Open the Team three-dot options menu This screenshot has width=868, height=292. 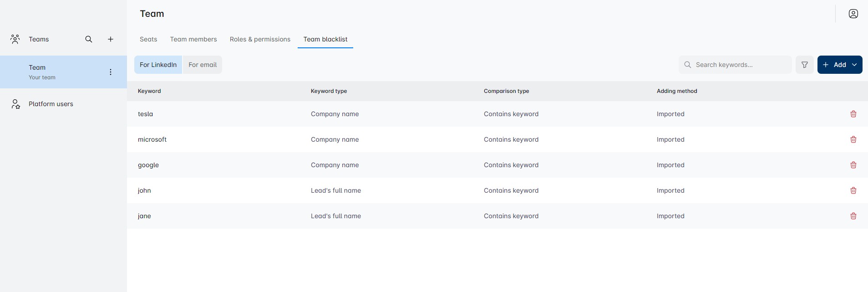pos(111,72)
